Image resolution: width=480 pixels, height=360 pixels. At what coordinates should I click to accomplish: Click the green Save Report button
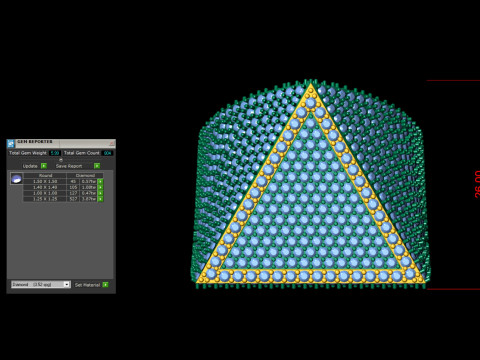[x=97, y=166]
